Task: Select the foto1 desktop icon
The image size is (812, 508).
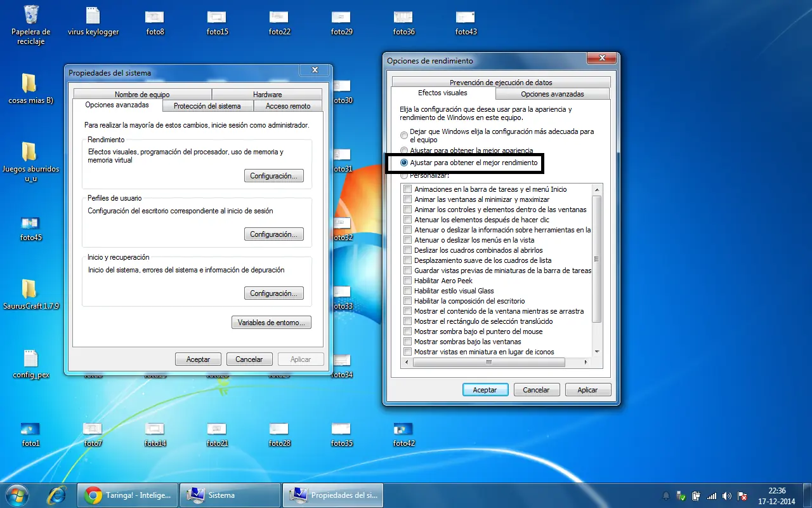Action: pos(30,434)
